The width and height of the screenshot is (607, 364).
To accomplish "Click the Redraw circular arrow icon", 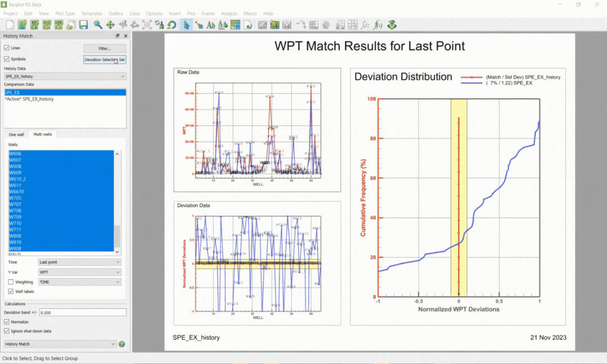I will pos(172,25).
